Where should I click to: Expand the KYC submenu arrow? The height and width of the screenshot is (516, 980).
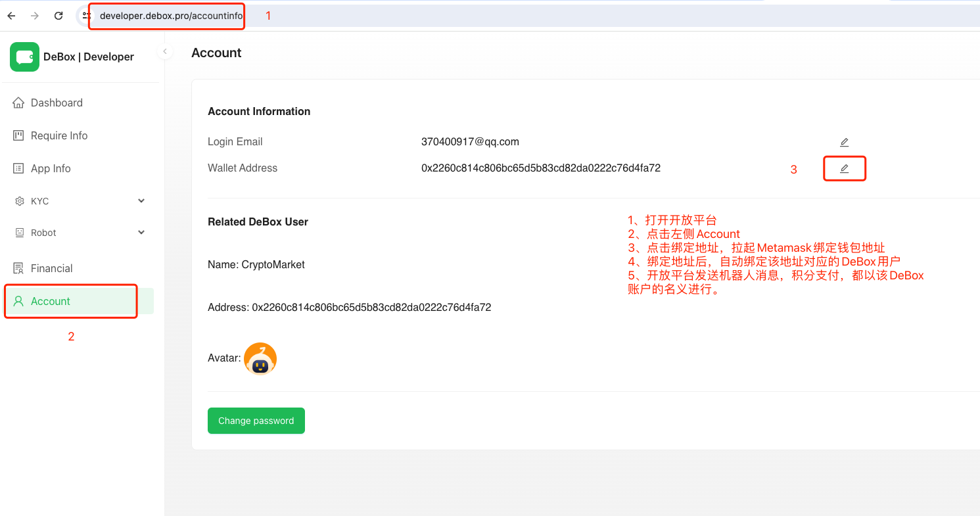[x=141, y=201]
